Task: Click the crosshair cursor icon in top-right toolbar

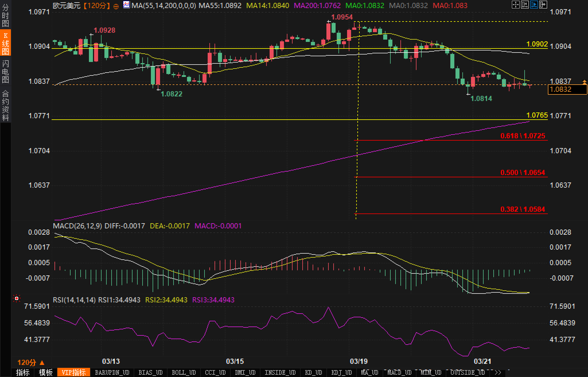Action: click(515, 5)
